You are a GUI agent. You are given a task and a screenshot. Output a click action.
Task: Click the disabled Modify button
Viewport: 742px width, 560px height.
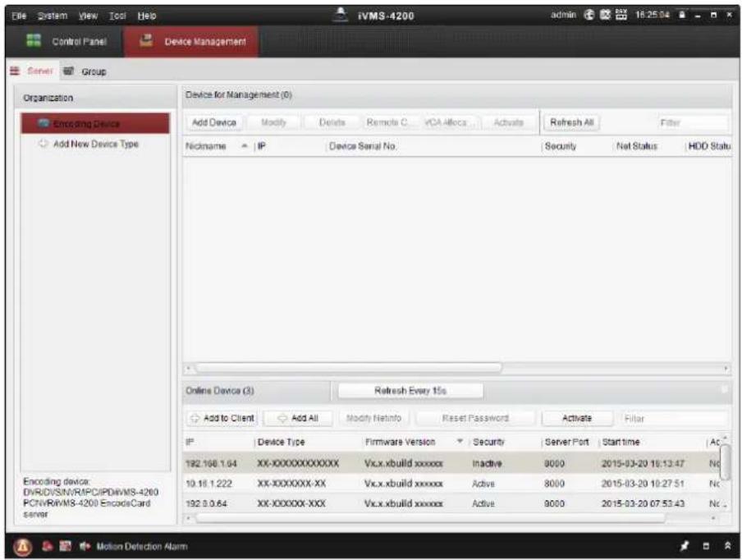[x=273, y=122]
